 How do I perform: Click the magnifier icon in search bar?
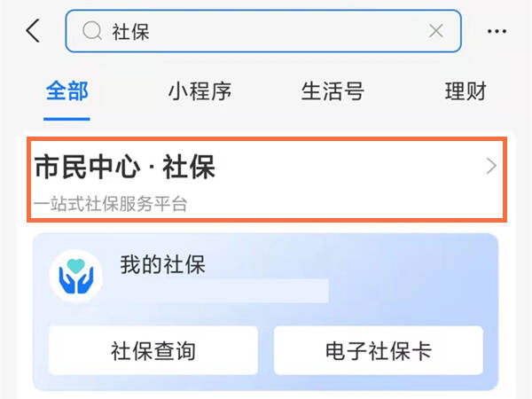click(92, 31)
